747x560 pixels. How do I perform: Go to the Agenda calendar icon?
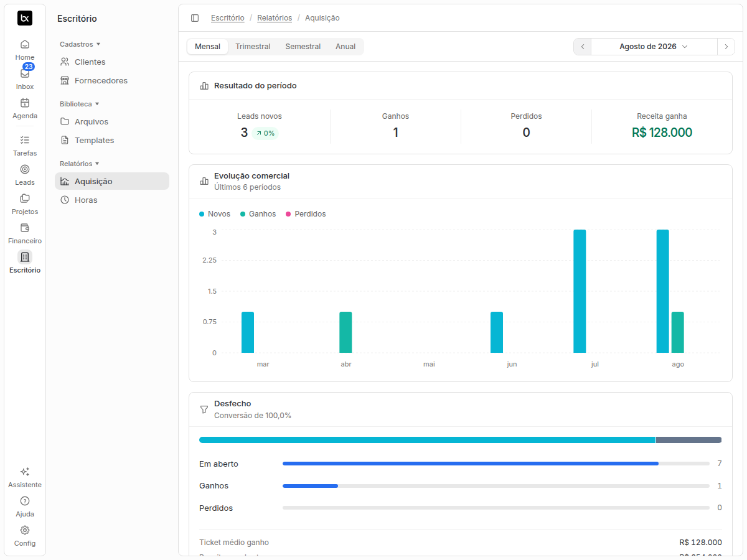[25, 103]
